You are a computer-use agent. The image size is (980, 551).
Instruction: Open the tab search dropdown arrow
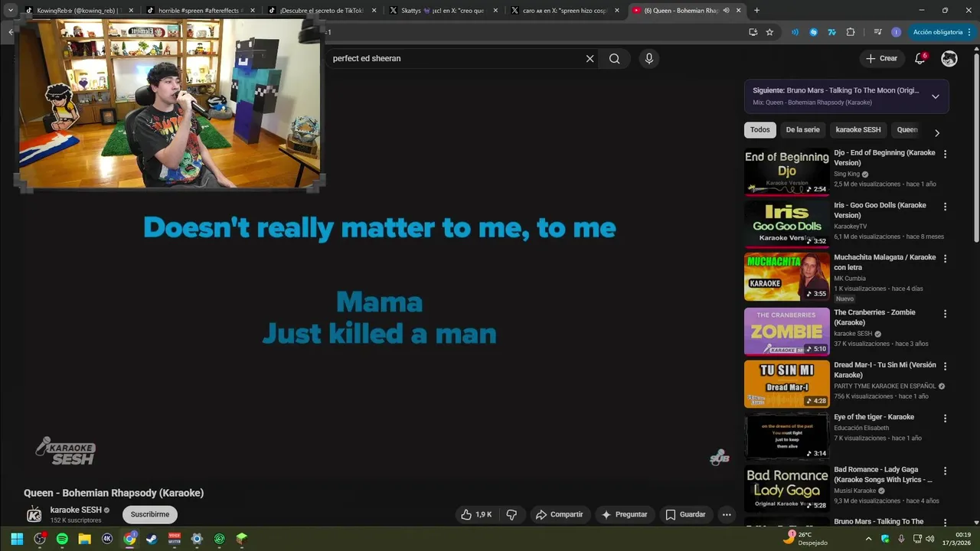(x=10, y=11)
